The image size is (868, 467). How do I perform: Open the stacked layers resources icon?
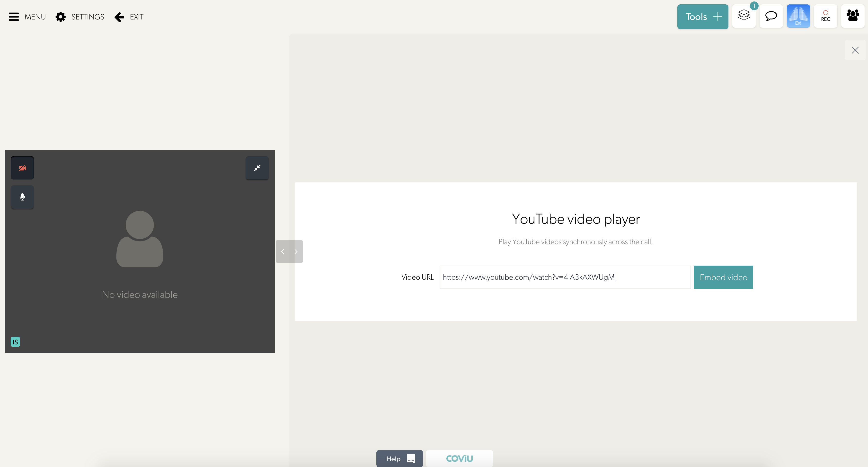[744, 16]
